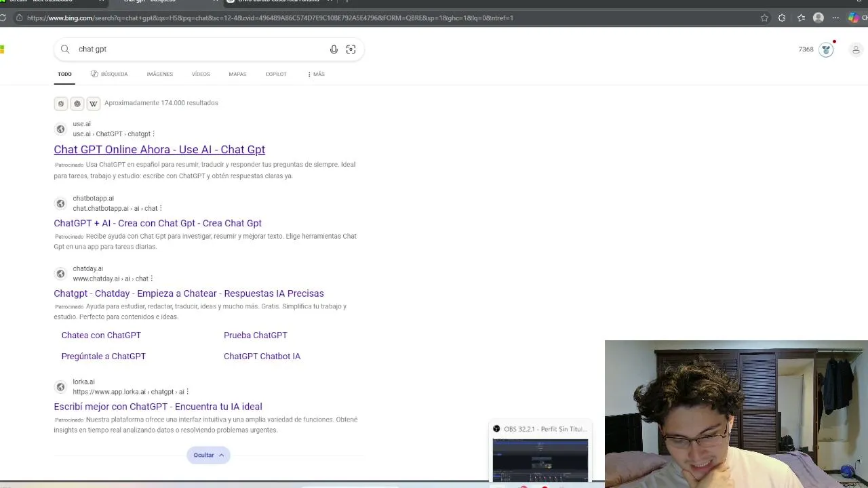Open the browser profile avatar
Viewport: 868px width, 488px height.
(x=818, y=18)
